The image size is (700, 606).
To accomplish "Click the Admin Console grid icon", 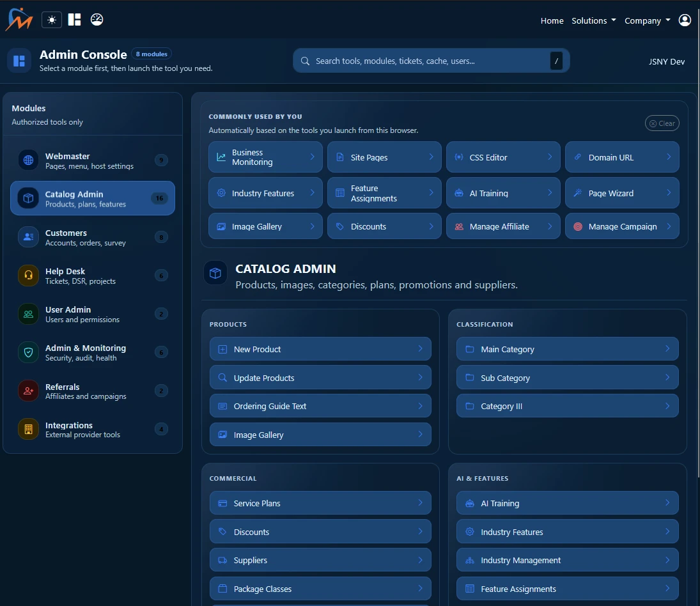I will click(x=19, y=61).
